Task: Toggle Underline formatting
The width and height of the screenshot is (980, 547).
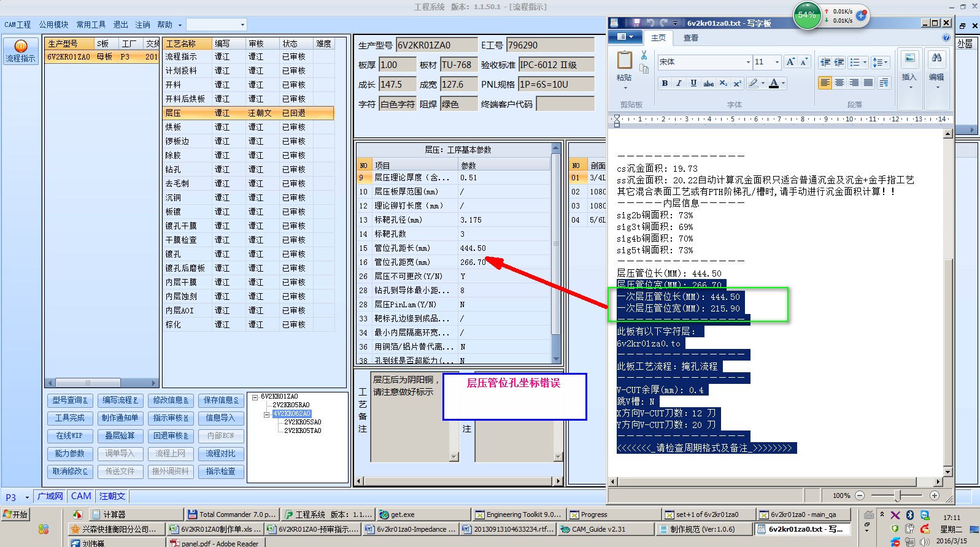Action: 693,83
